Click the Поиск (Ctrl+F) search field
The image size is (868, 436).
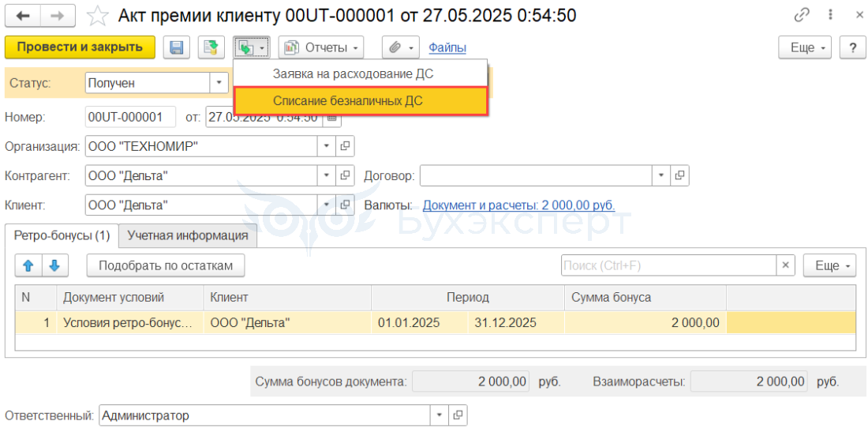click(668, 265)
